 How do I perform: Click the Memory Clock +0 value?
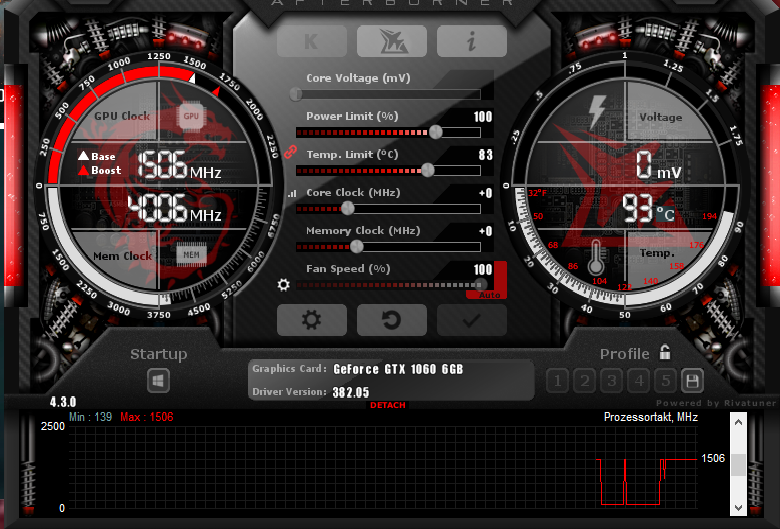point(486,231)
